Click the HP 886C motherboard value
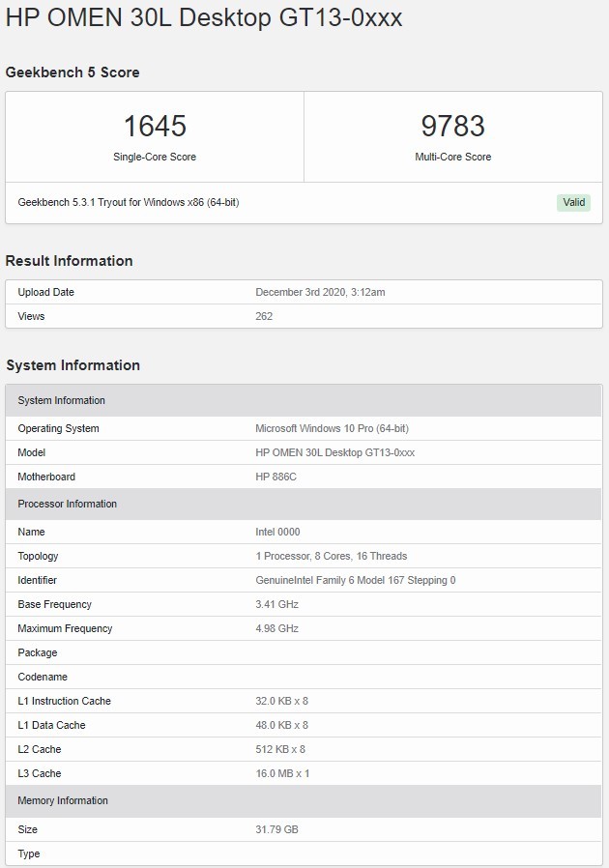This screenshot has height=868, width=609. [x=275, y=477]
